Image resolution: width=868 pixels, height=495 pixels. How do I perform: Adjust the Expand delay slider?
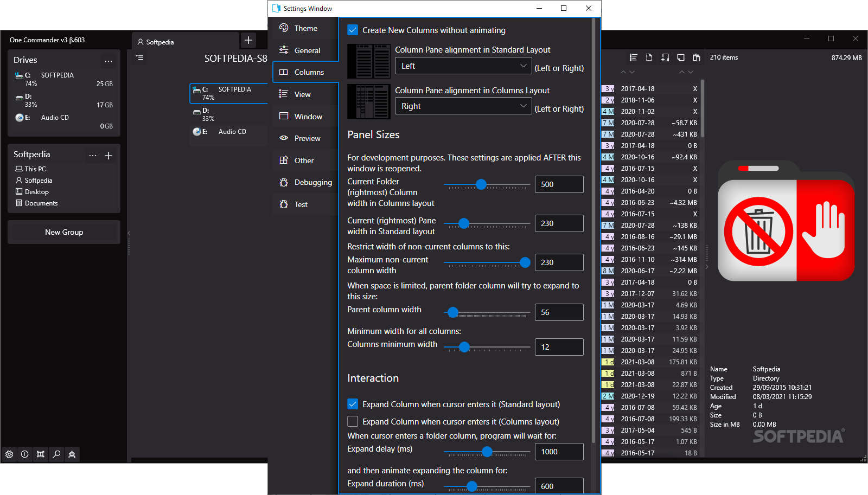coord(487,452)
